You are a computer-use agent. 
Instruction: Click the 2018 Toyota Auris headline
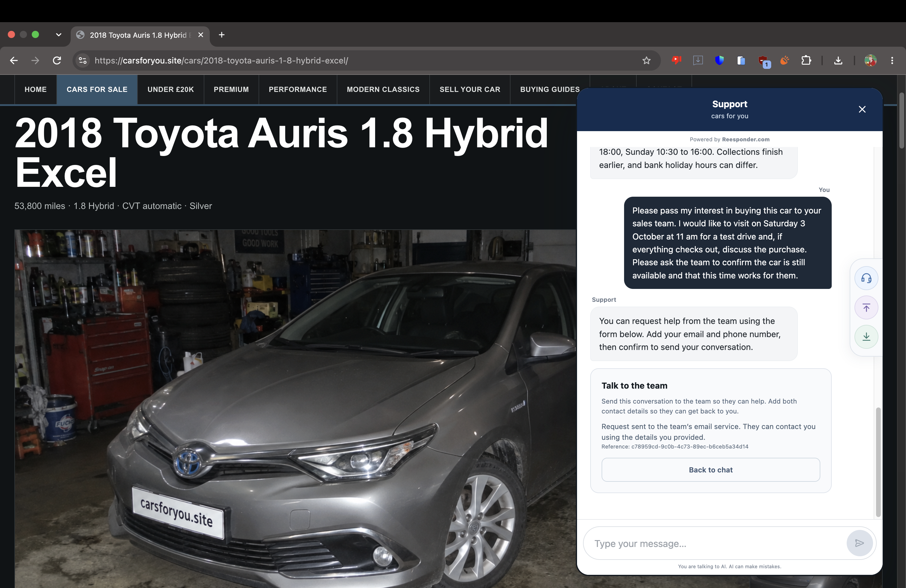(x=281, y=152)
